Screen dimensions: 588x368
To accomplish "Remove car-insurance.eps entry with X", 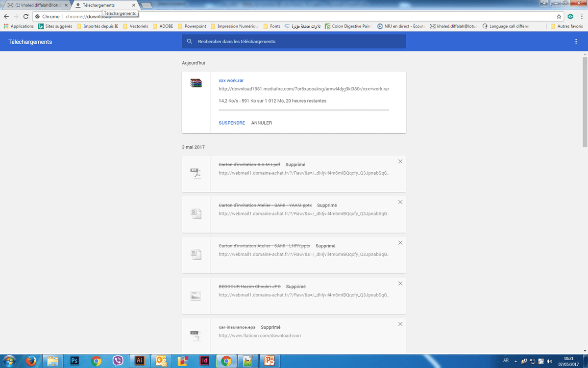I will 400,324.
